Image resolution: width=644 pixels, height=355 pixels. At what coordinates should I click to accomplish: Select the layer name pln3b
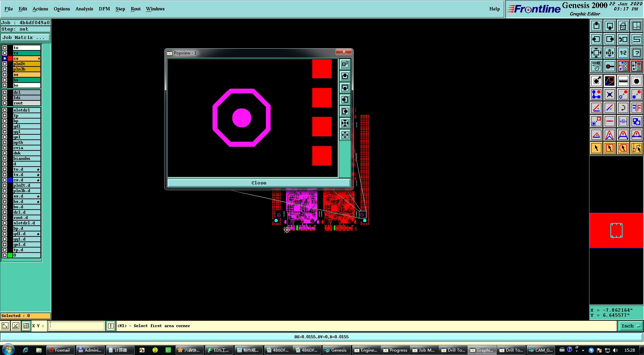27,69
